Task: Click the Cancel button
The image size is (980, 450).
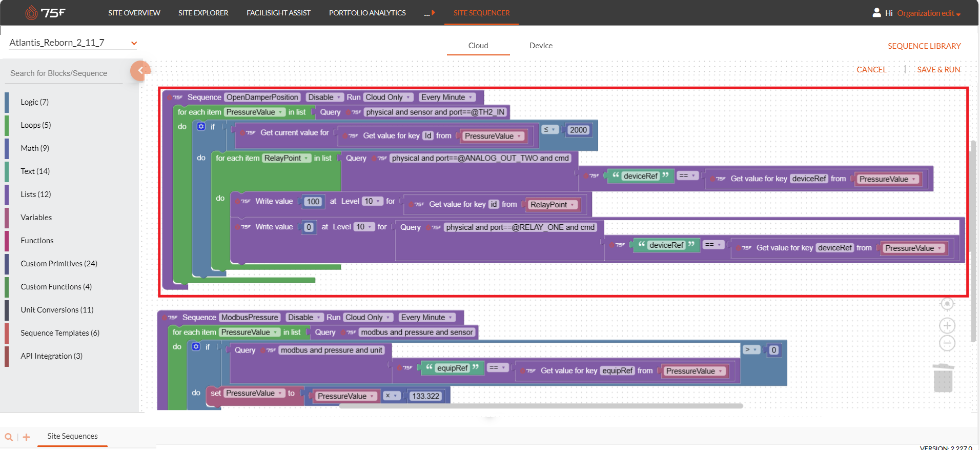Action: point(871,70)
